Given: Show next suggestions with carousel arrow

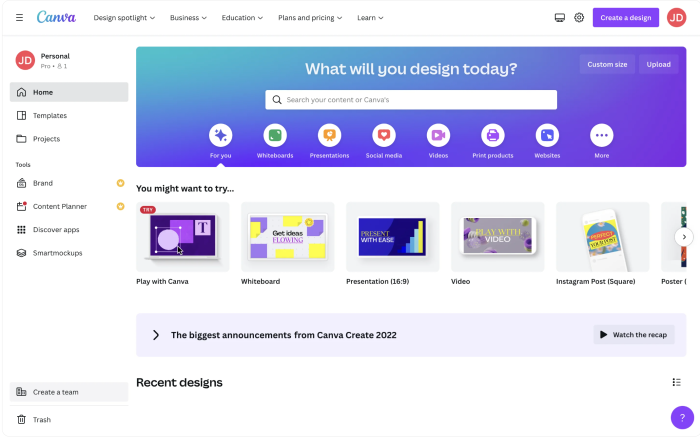Looking at the screenshot, I should click(684, 237).
